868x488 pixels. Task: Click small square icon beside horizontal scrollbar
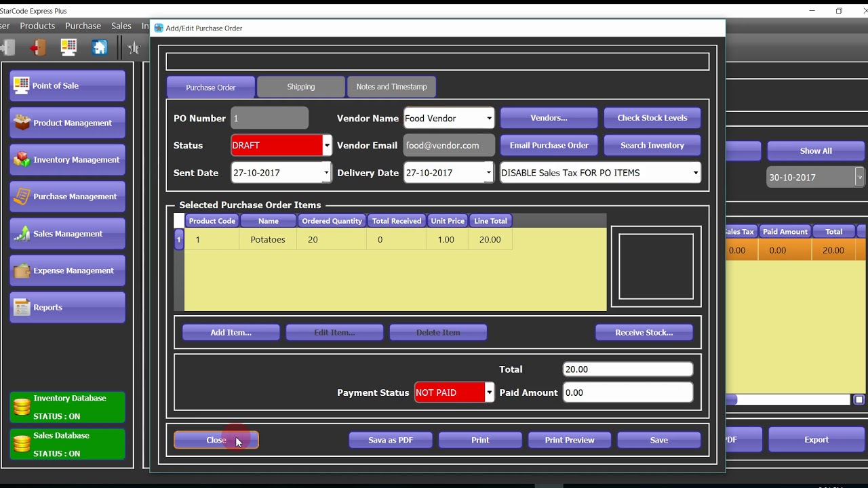(859, 400)
